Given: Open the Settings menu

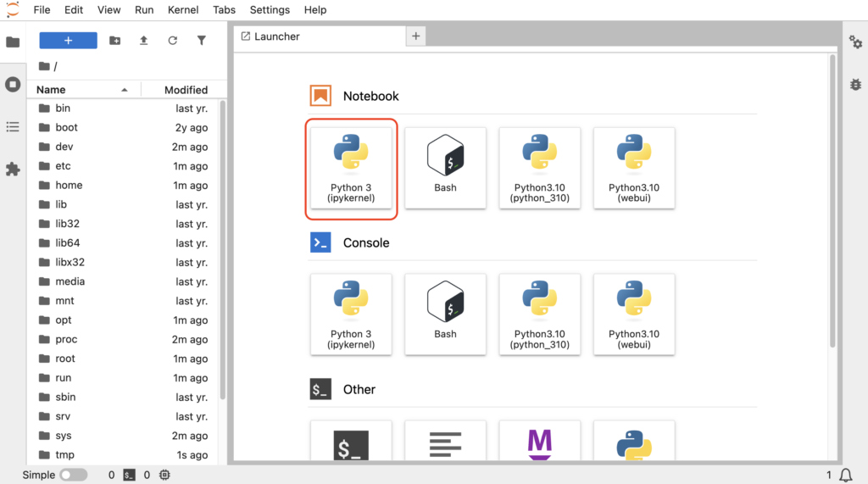Looking at the screenshot, I should (270, 10).
